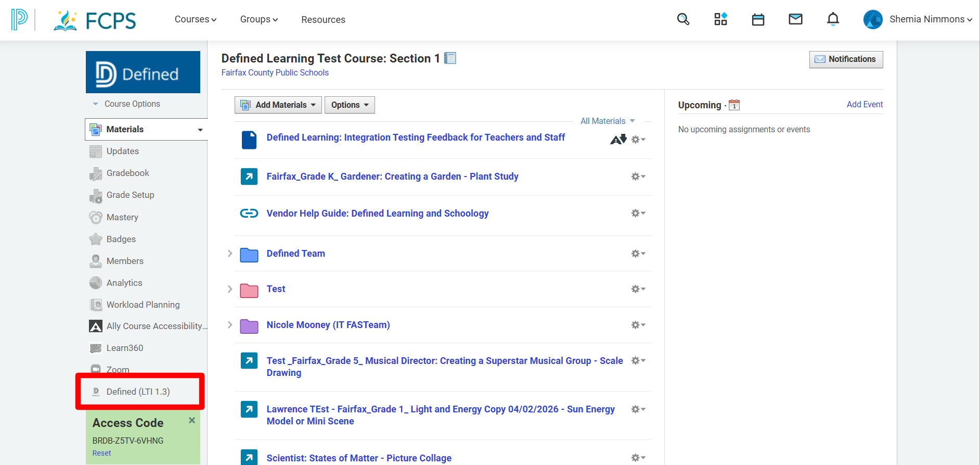Click the FCPS logo
The width and height of the screenshot is (980, 465).
(x=95, y=20)
